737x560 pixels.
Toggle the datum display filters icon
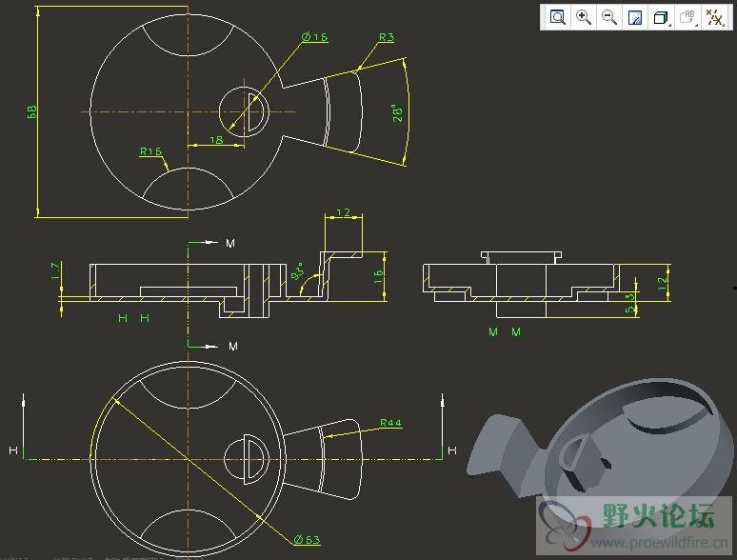click(x=715, y=17)
